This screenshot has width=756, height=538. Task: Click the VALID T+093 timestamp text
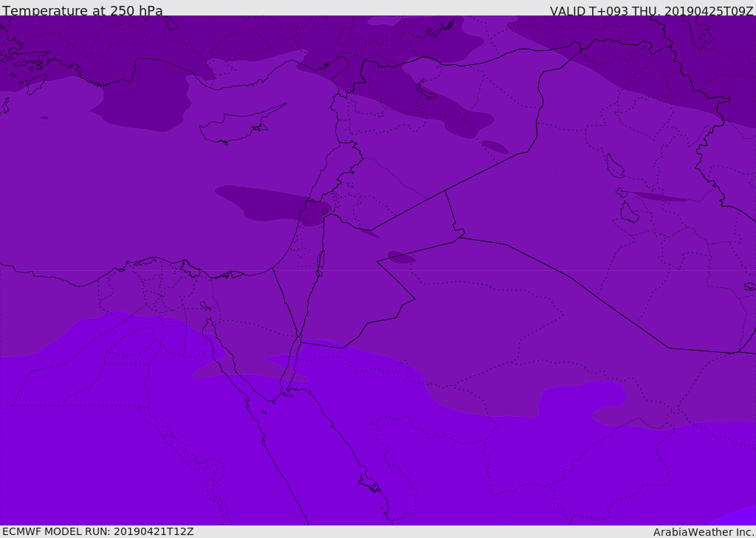[x=651, y=11]
